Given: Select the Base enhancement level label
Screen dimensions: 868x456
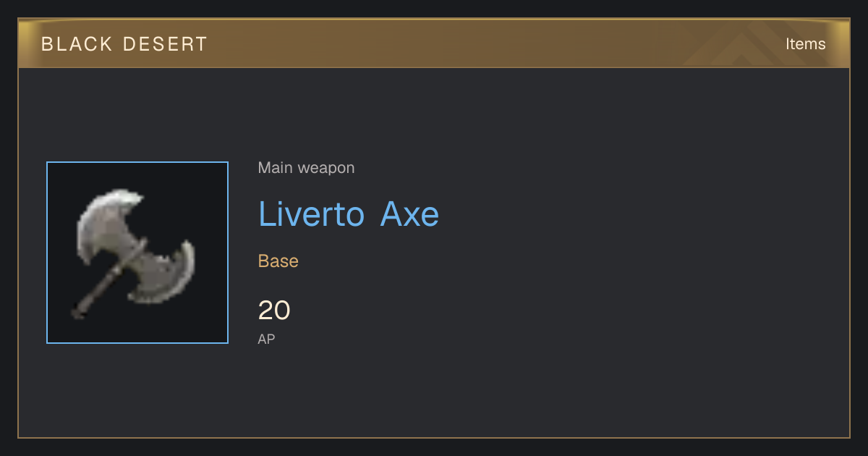Looking at the screenshot, I should pos(278,261).
